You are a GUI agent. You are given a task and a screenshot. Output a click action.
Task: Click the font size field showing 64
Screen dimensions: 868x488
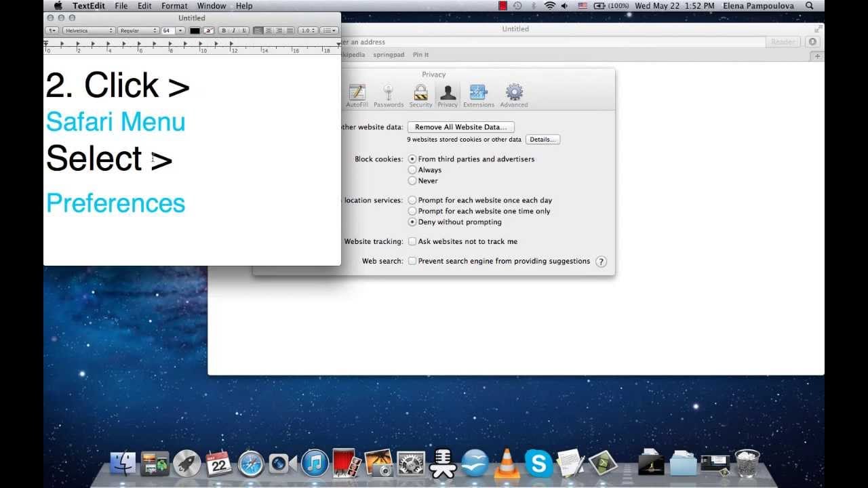coord(168,30)
